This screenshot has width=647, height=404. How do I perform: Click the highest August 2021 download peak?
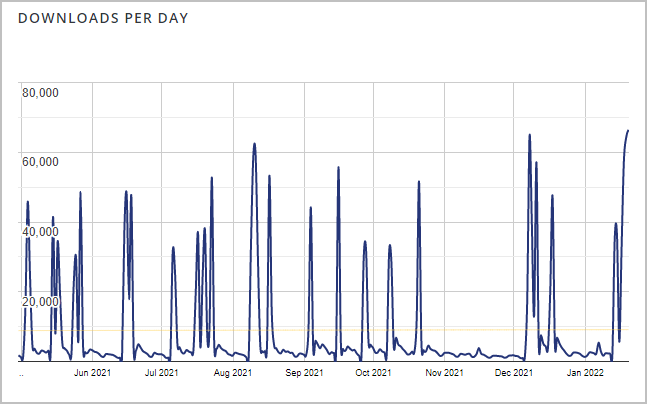[x=254, y=144]
